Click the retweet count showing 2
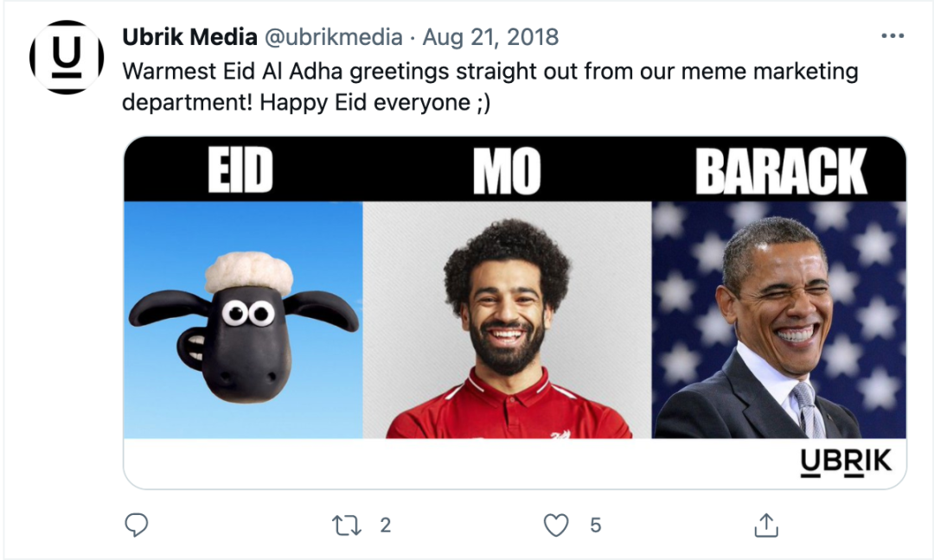The height and width of the screenshot is (560, 934). point(386,525)
